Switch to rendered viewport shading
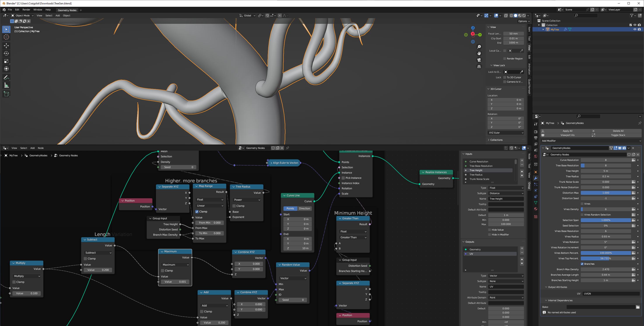Screen dimensions: 644x326 (x=524, y=16)
